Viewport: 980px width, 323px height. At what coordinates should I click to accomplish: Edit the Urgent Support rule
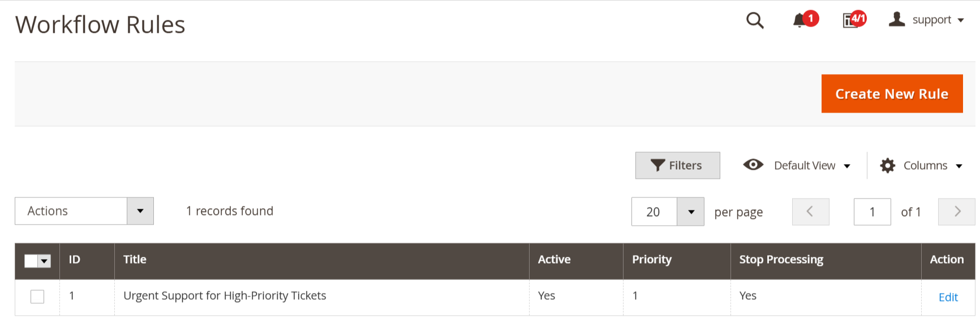click(948, 298)
